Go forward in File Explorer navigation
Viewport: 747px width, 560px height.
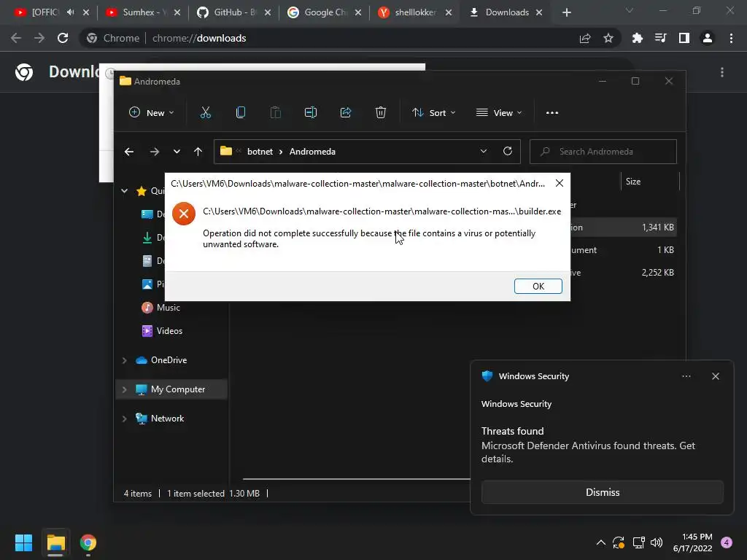(155, 152)
